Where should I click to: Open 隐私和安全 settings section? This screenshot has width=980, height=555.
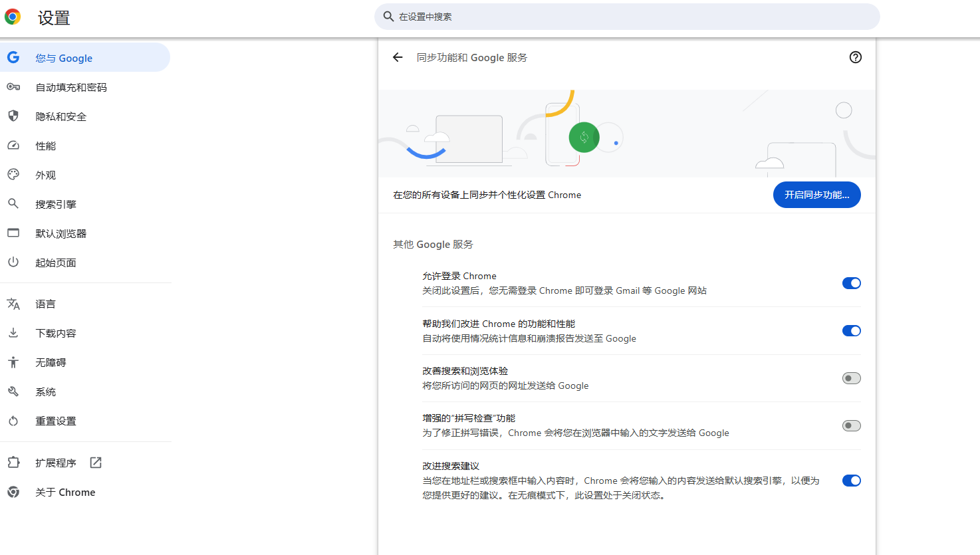point(85,116)
